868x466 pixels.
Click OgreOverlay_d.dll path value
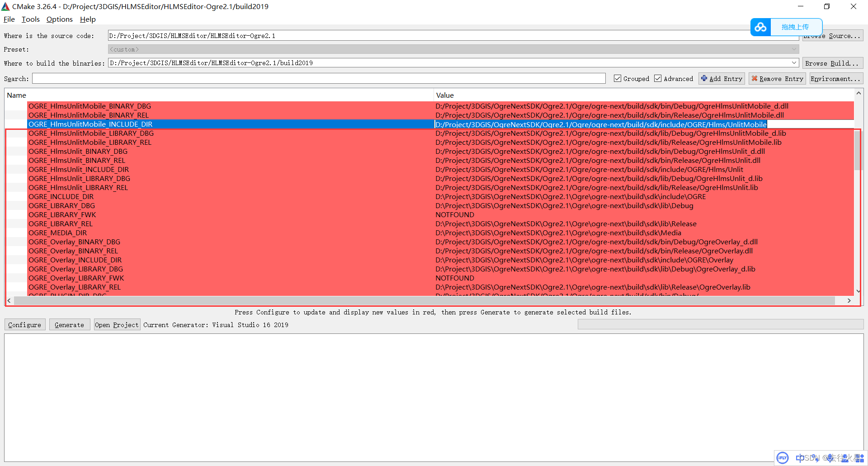[596, 242]
